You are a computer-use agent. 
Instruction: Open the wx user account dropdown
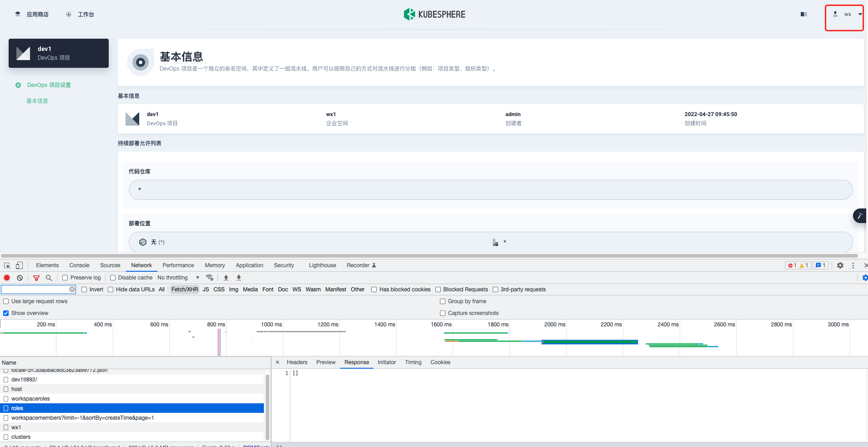844,14
